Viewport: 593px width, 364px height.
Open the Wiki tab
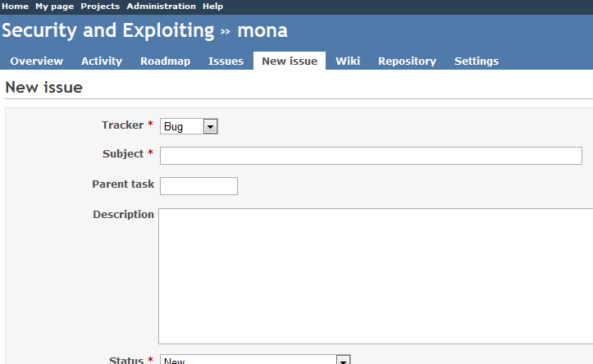(x=348, y=61)
